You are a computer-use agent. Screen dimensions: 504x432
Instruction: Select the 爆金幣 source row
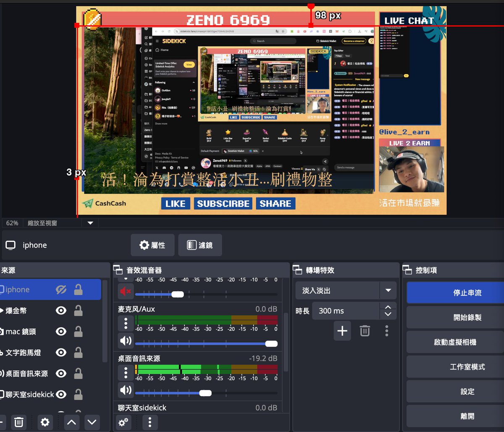[x=50, y=311]
